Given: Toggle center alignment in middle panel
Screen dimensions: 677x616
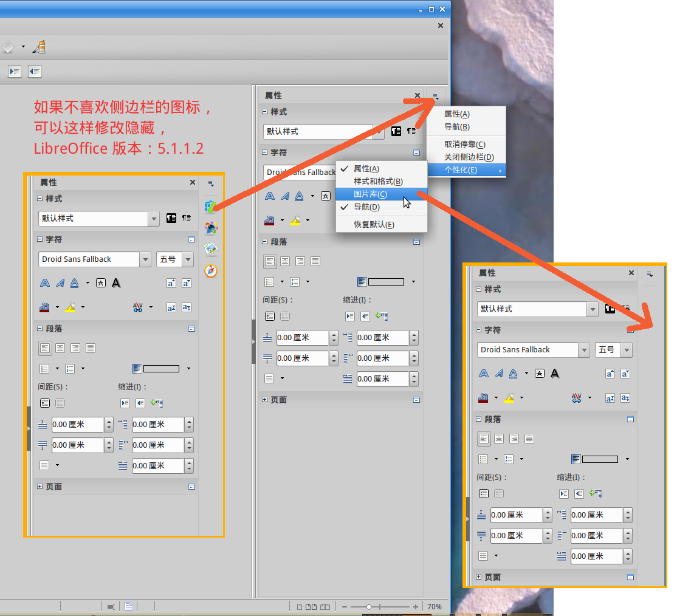Looking at the screenshot, I should [x=285, y=261].
